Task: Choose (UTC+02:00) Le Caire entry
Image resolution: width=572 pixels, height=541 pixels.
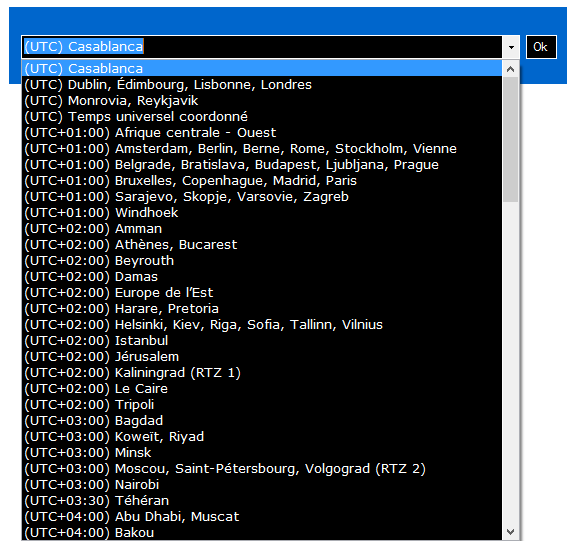Action: (x=262, y=389)
